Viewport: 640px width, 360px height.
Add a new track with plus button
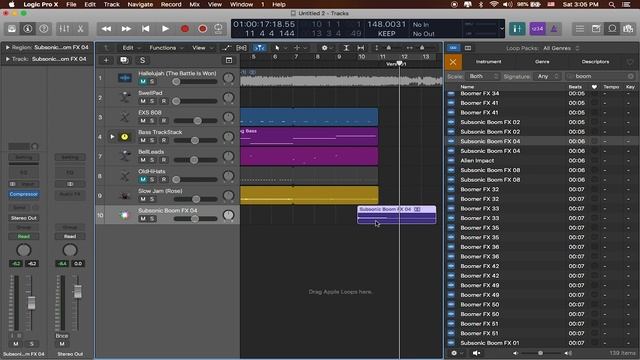click(106, 60)
